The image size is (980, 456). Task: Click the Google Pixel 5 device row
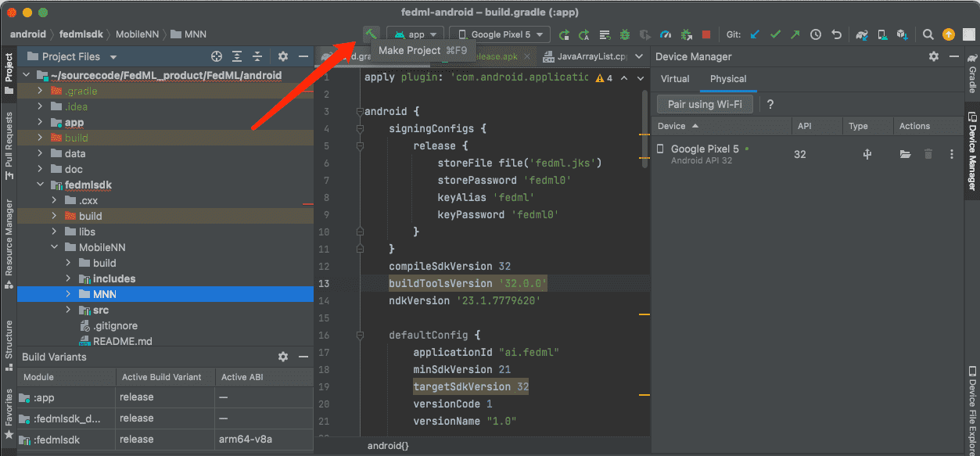pyautogui.click(x=808, y=154)
